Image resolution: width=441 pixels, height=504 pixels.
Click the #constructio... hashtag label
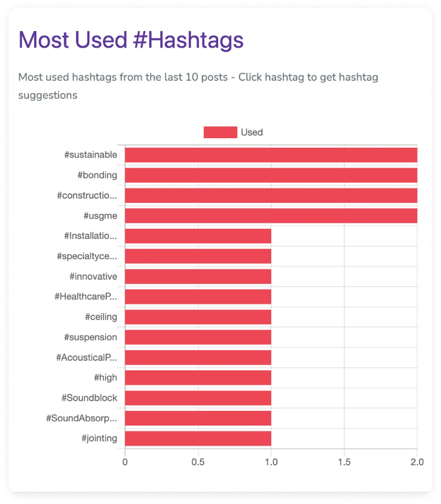click(87, 195)
